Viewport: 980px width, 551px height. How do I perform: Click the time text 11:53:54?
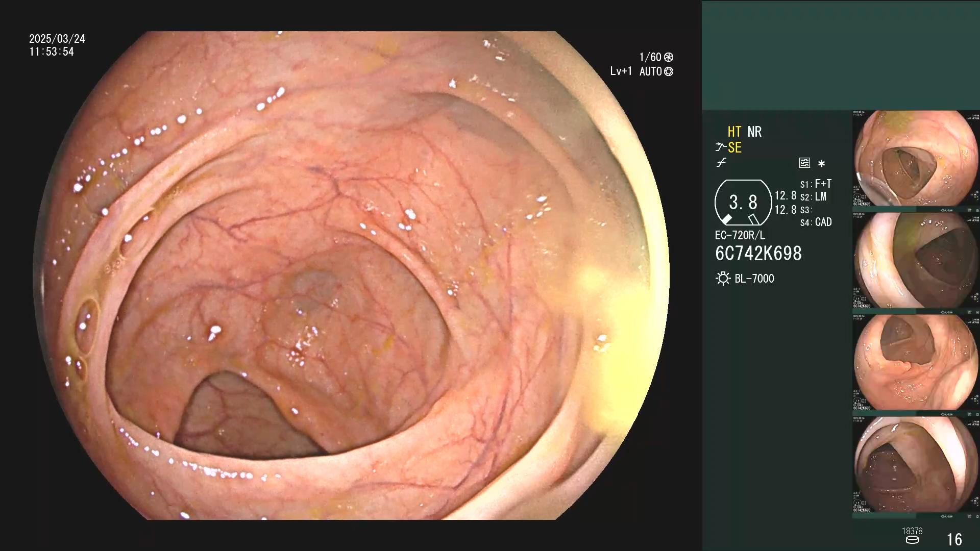click(52, 52)
